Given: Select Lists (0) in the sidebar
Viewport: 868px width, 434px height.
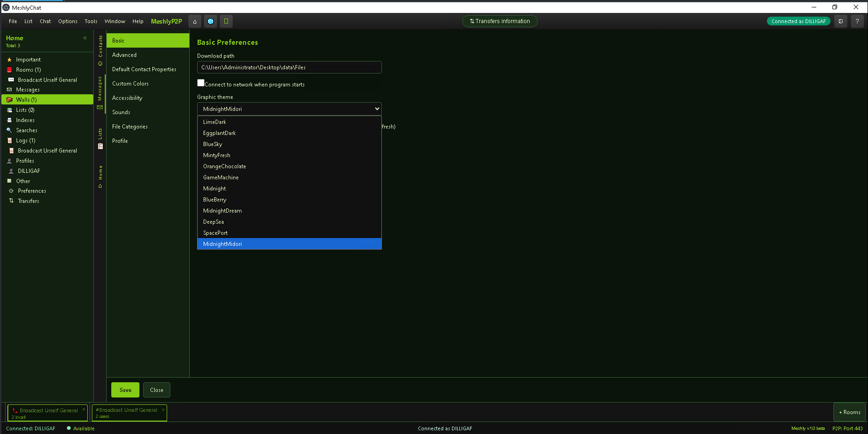Looking at the screenshot, I should (47, 110).
